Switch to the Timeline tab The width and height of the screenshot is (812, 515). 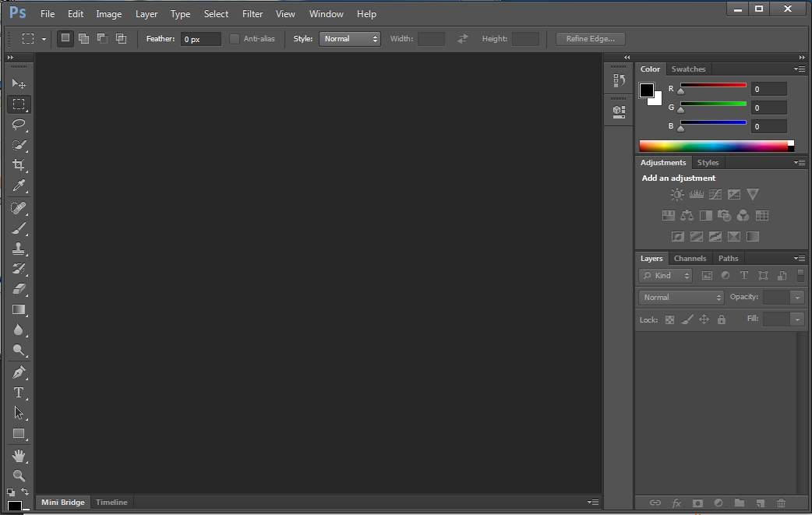tap(111, 502)
